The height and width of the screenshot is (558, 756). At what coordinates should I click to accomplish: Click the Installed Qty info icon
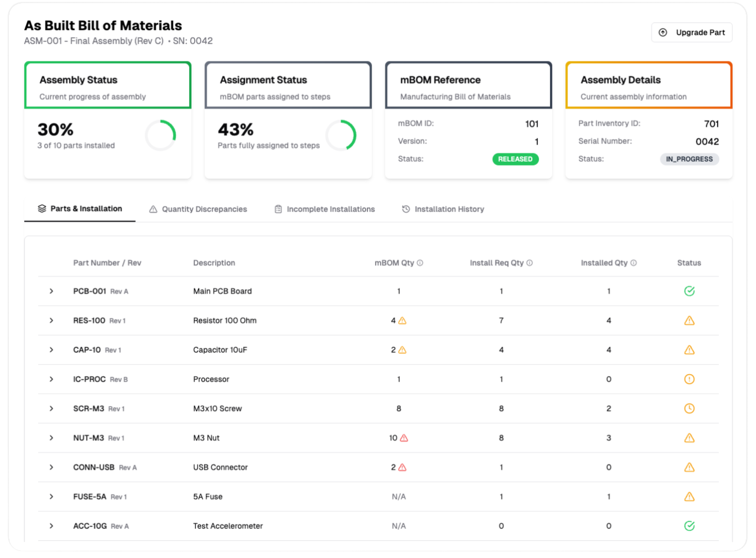pos(633,263)
